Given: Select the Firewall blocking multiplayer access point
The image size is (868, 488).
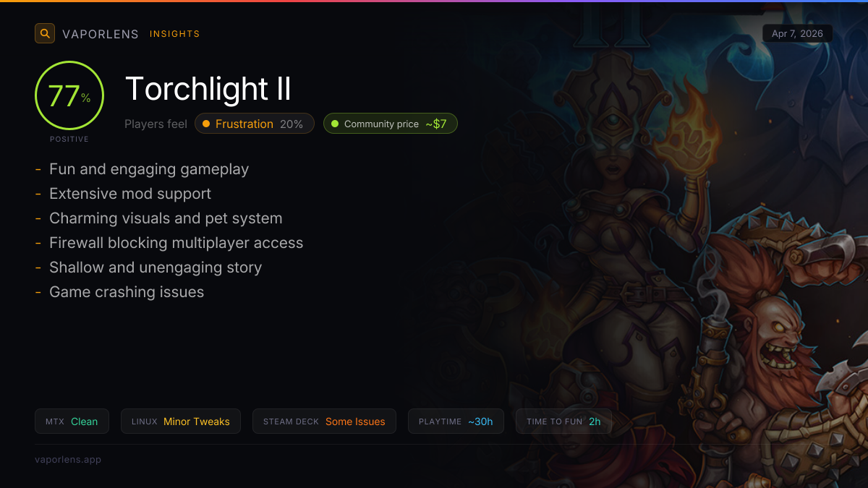Looking at the screenshot, I should tap(176, 243).
